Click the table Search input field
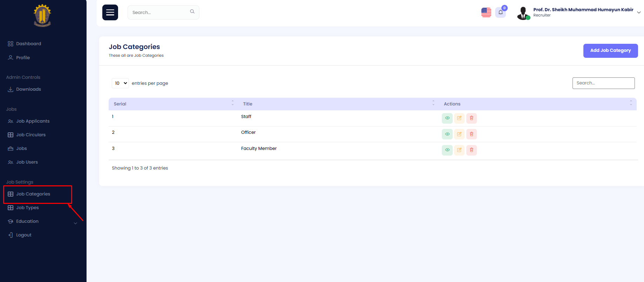The image size is (644, 282). coord(603,83)
